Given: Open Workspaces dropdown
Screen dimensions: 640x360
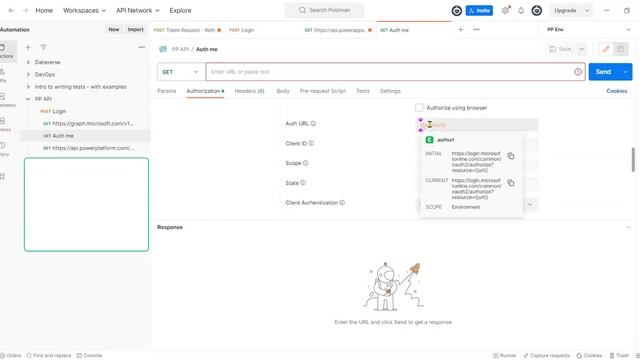Looking at the screenshot, I should [84, 11].
